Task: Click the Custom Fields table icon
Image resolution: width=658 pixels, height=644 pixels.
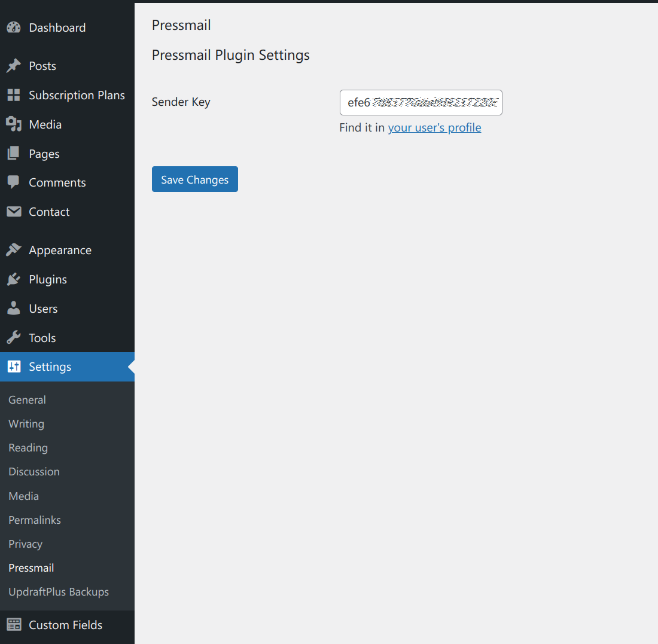Action: [14, 625]
